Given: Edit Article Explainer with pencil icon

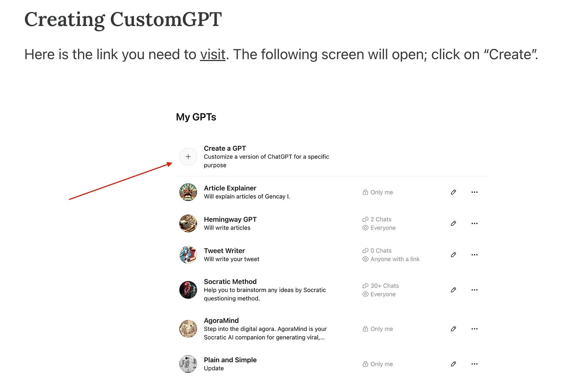Looking at the screenshot, I should [453, 192].
